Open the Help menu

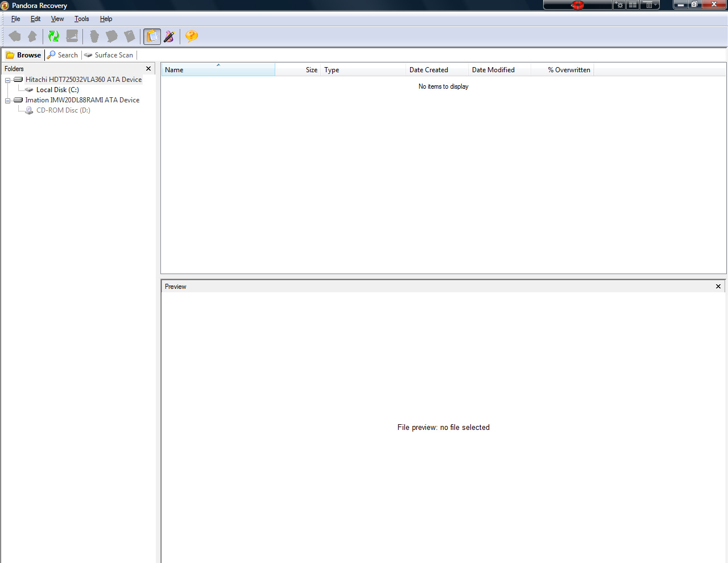pos(106,19)
